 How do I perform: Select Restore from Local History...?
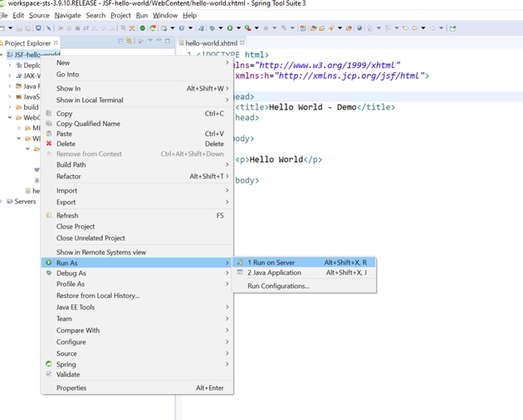pos(97,295)
